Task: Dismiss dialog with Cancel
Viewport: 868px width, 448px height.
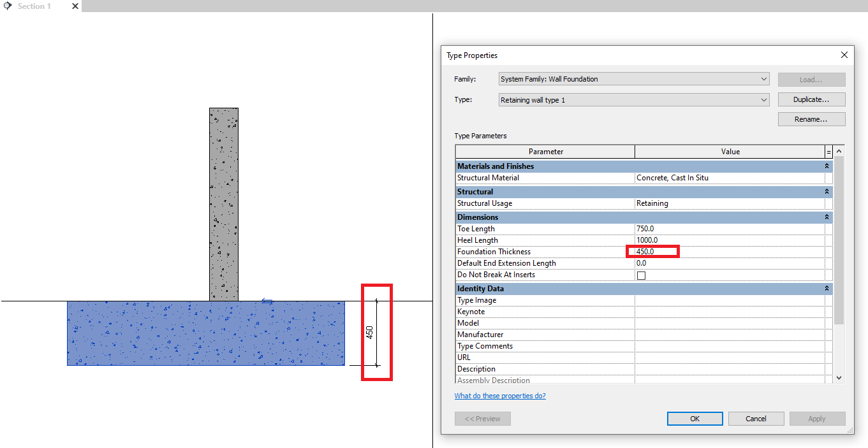Action: (756, 418)
